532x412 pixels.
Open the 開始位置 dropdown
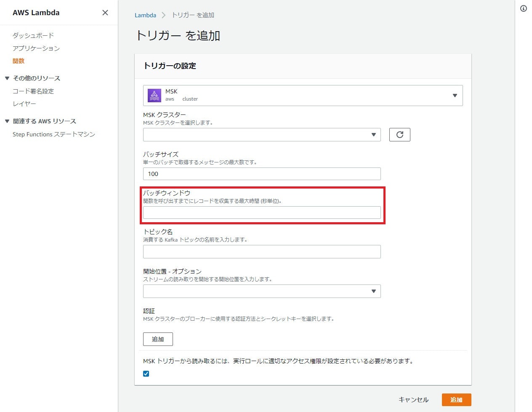(262, 291)
